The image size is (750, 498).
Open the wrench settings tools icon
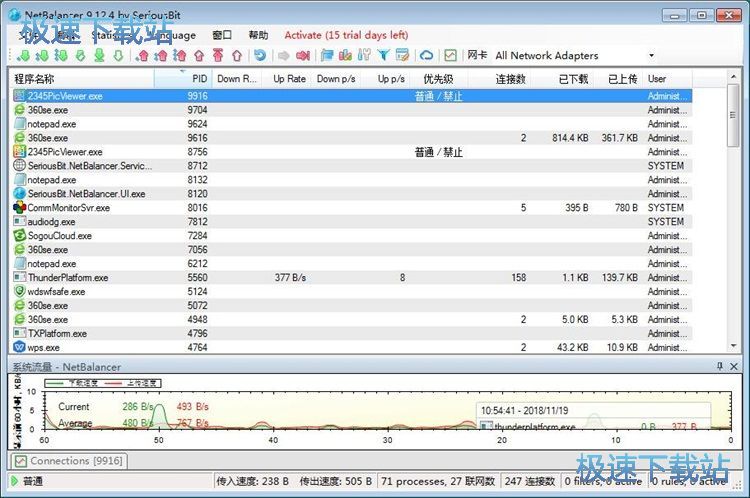[x=364, y=55]
